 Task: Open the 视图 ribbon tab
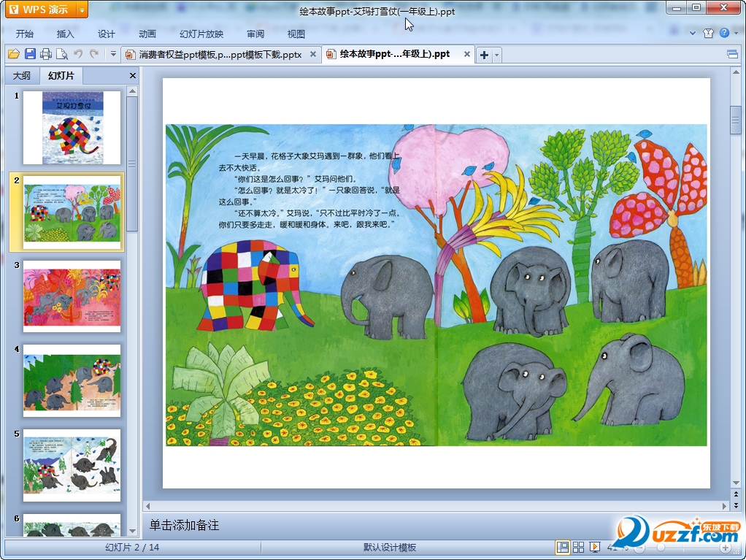pyautogui.click(x=296, y=34)
